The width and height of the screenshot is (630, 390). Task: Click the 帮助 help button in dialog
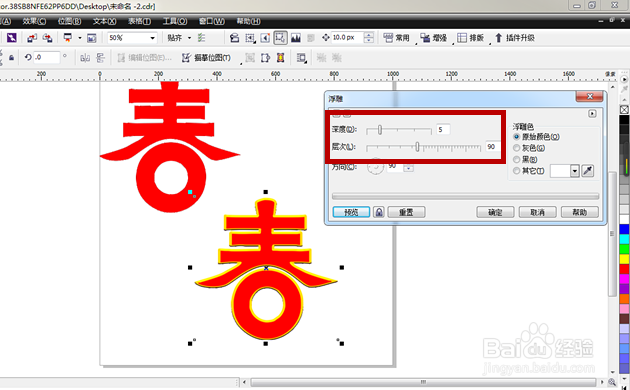[x=580, y=212]
